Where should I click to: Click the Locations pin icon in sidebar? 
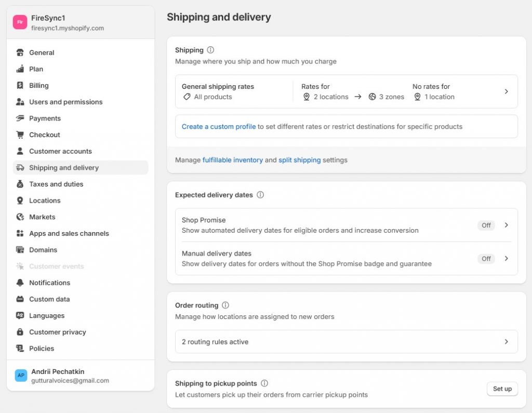(20, 201)
